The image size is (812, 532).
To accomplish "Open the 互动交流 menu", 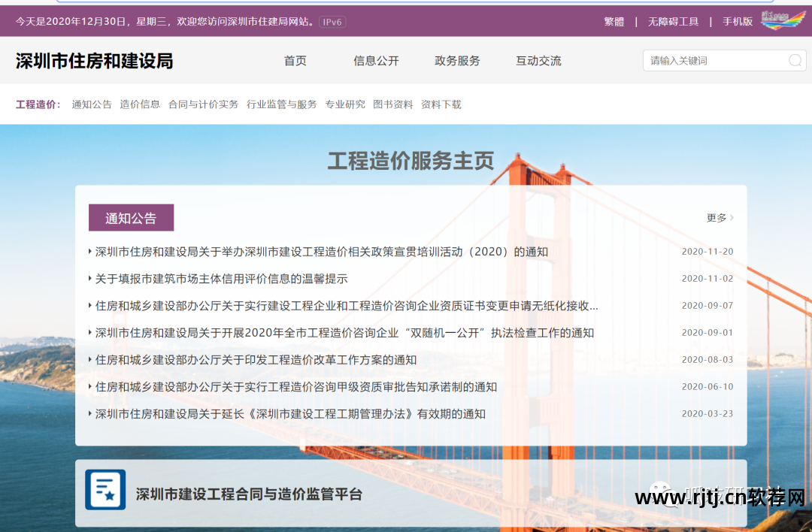I will point(538,61).
